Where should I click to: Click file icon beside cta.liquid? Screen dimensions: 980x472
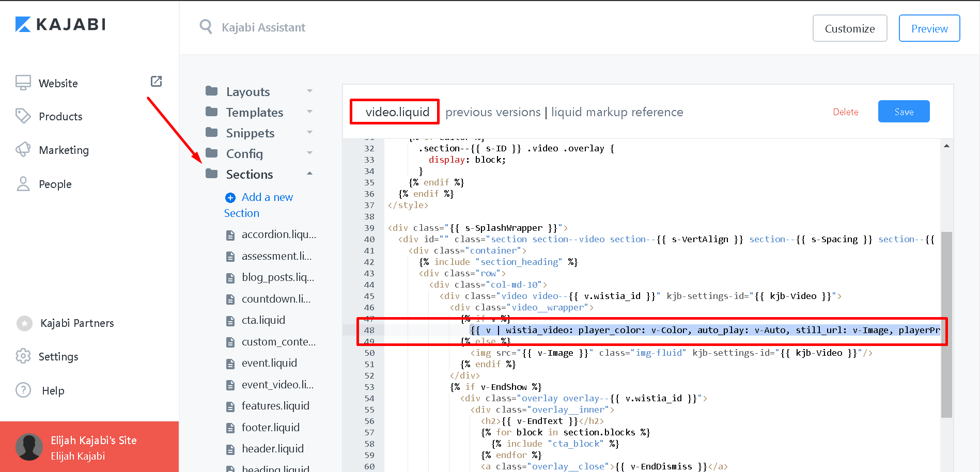(x=230, y=321)
